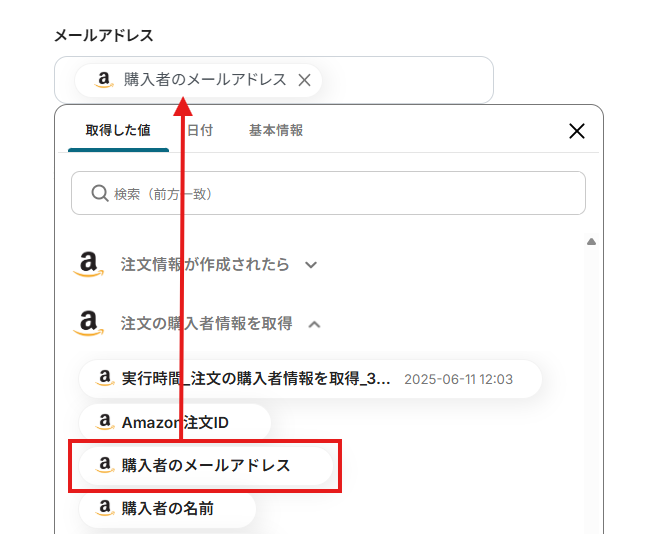
Task: Click the Amazon icon beside 注文の購入者情報を取得
Action: [89, 323]
